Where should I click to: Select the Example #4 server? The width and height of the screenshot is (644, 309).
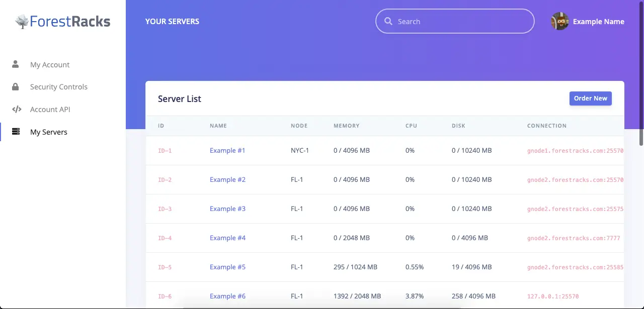click(227, 238)
